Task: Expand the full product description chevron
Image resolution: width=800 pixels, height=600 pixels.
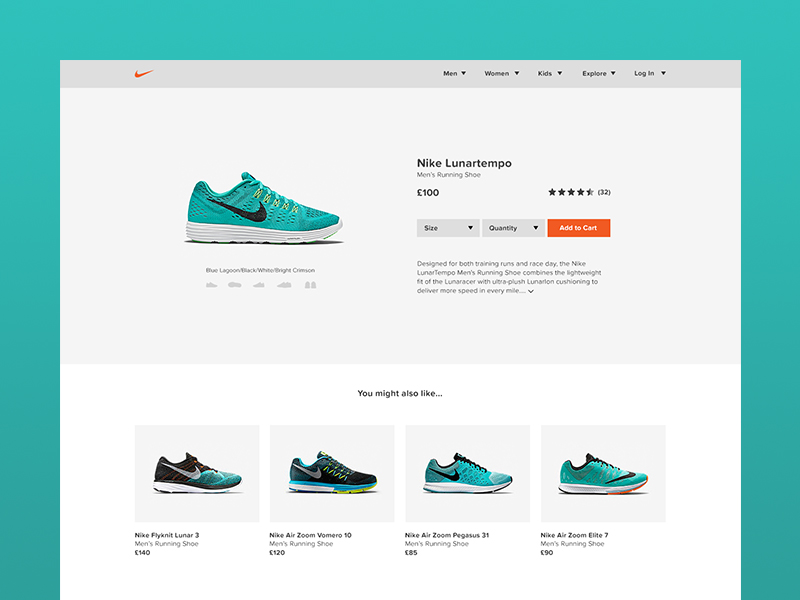Action: 531,291
